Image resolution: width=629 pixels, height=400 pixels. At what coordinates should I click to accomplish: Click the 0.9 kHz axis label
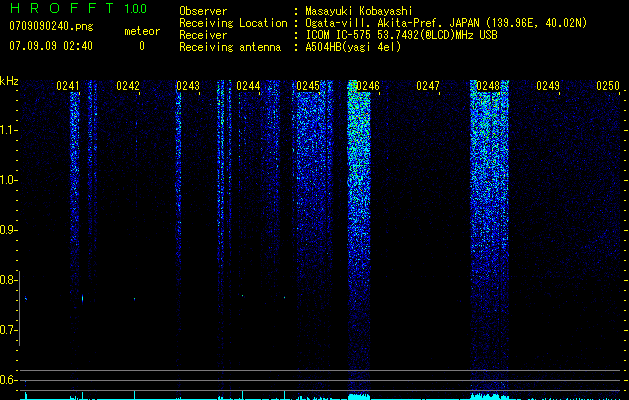(7, 230)
